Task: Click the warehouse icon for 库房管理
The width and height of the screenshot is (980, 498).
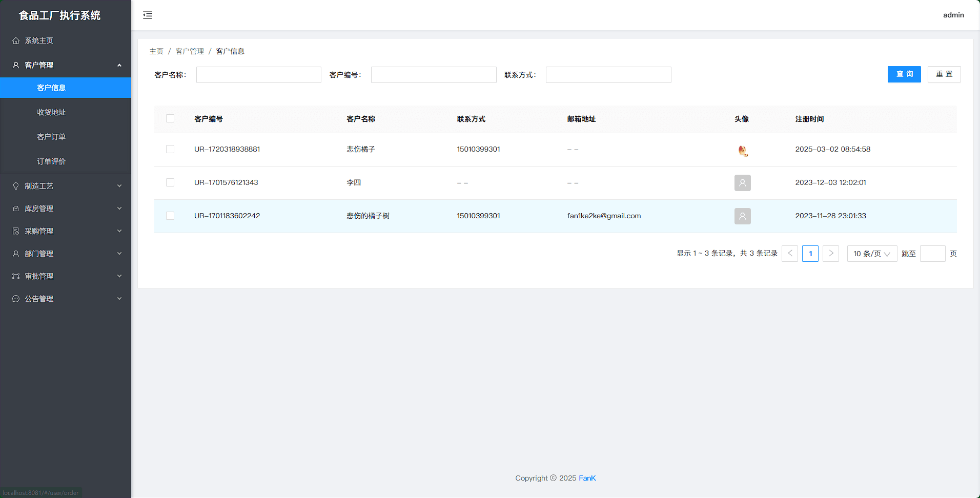Action: (x=16, y=209)
